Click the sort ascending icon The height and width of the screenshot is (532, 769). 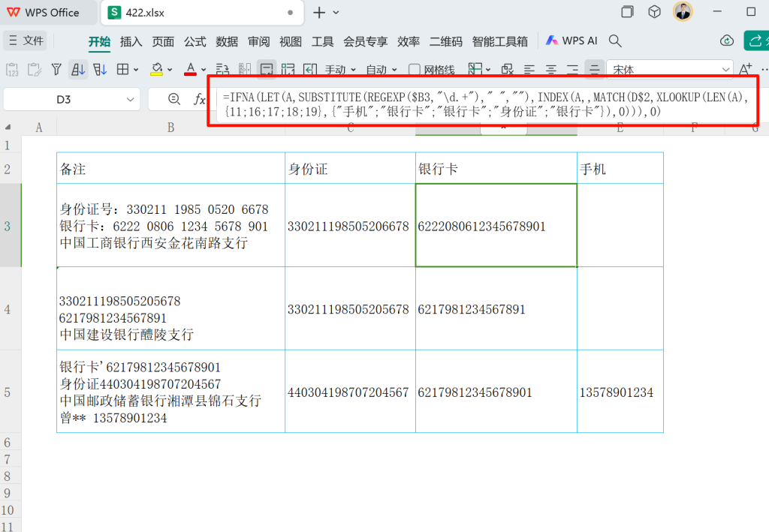coord(78,70)
